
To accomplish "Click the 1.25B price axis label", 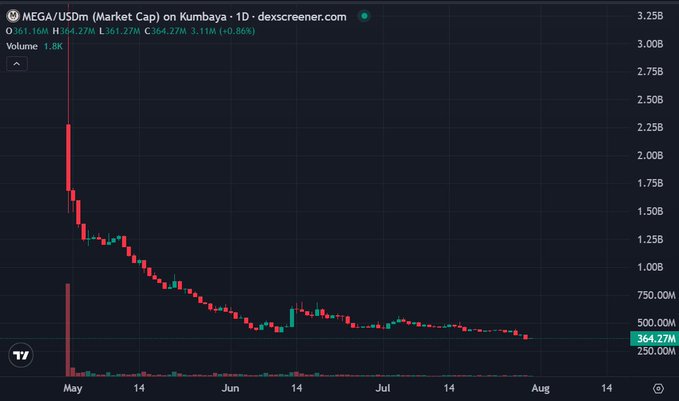I will point(650,239).
